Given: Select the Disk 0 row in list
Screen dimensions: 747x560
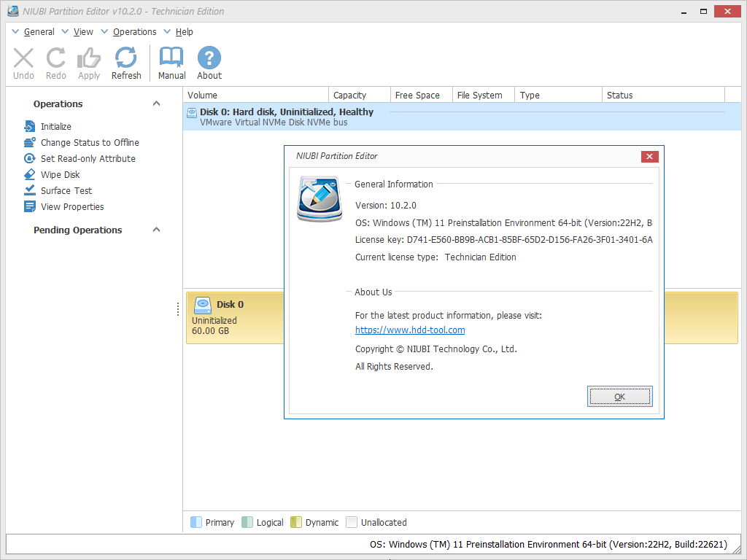Looking at the screenshot, I should 287,112.
